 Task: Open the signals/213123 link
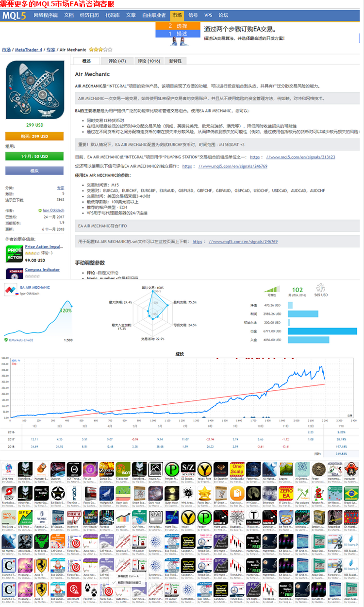[300, 157]
